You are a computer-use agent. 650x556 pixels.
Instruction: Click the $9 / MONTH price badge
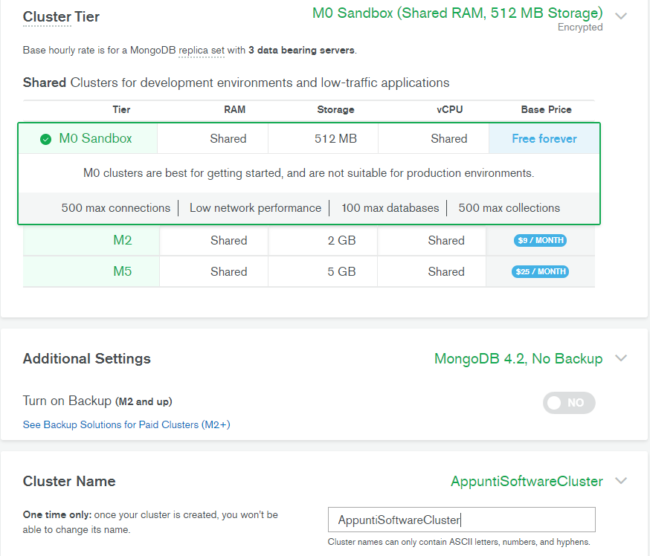pyautogui.click(x=540, y=240)
